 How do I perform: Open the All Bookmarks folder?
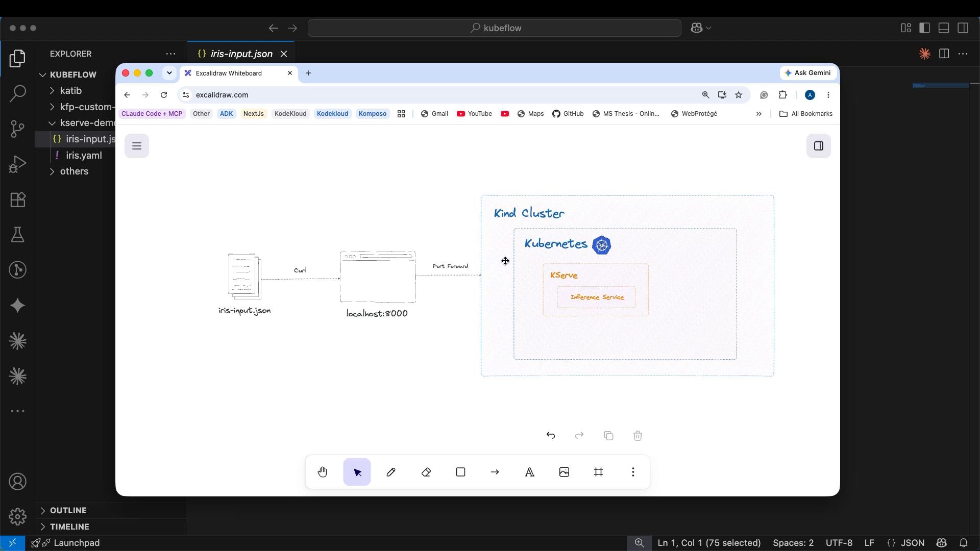(x=806, y=114)
